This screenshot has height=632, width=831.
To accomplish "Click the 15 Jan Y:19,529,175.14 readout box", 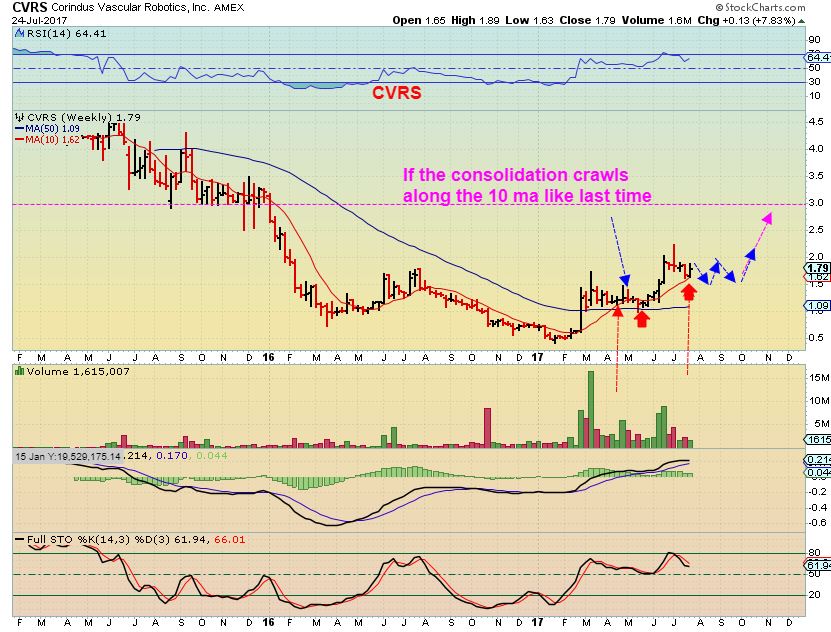I will [68, 456].
